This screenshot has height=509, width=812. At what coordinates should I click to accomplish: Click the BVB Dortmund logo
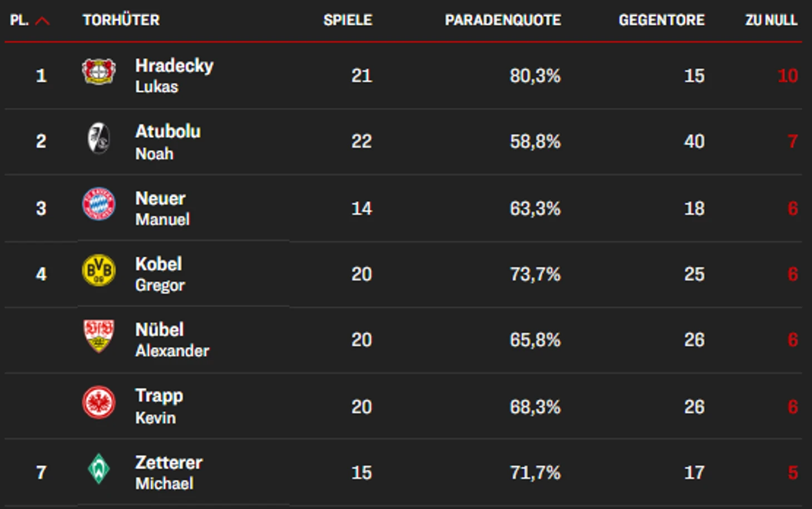tap(98, 270)
